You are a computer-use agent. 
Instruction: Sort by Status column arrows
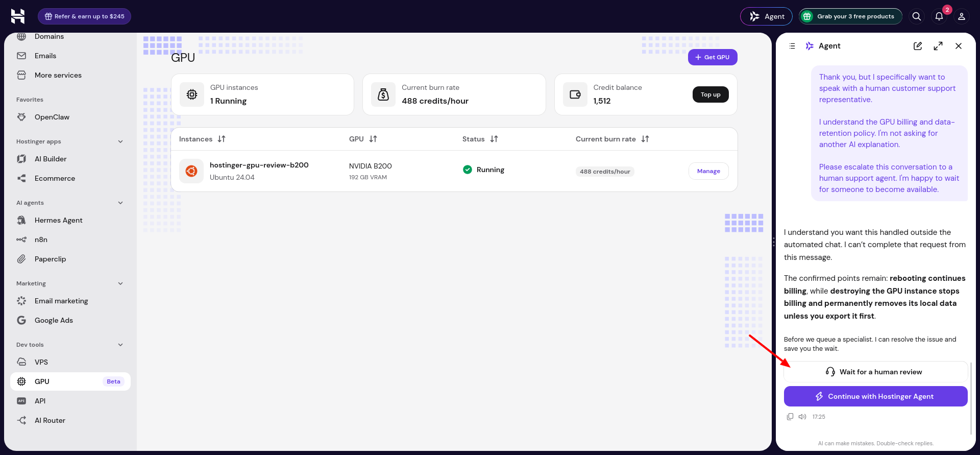[x=494, y=139]
